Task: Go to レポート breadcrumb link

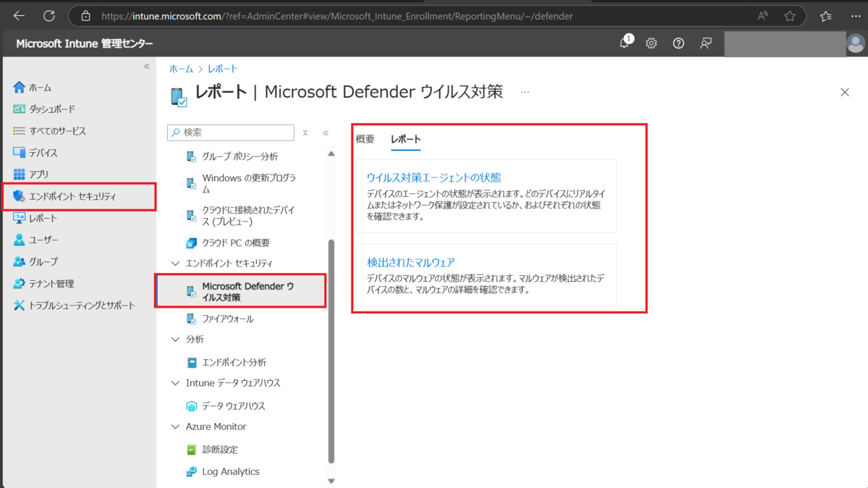Action: [223, 69]
